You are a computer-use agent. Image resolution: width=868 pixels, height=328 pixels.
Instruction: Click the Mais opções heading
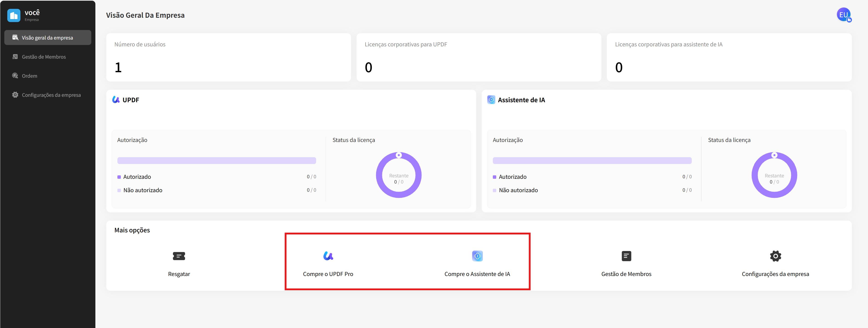click(x=132, y=230)
